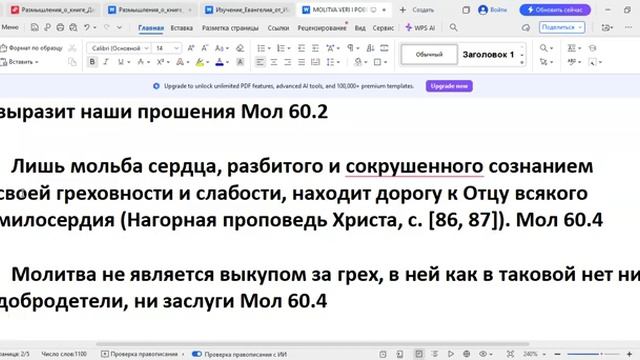Toggle the spell check box in status bar
Screen dimensions: 640x360
click(x=105, y=354)
